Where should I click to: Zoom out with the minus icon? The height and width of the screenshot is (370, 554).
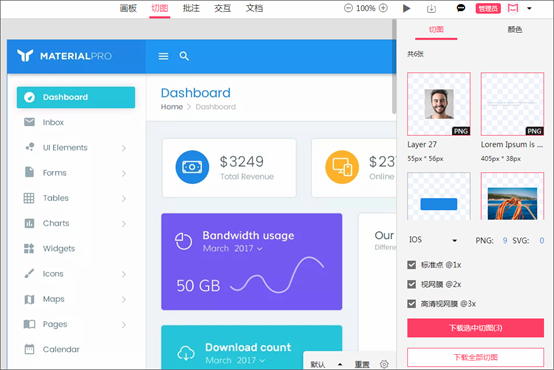click(x=348, y=8)
